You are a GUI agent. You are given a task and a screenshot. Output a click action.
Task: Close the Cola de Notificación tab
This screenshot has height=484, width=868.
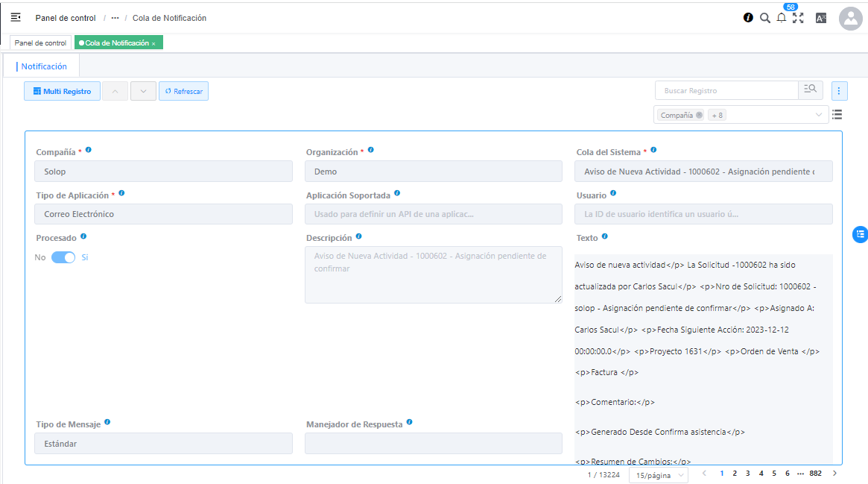tap(153, 44)
